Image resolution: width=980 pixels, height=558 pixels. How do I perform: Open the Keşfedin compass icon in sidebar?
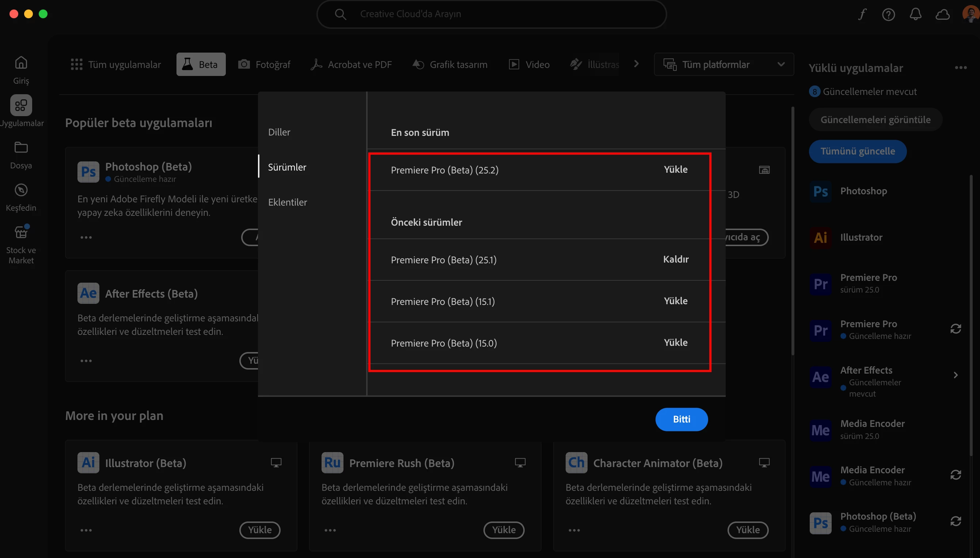(x=21, y=190)
